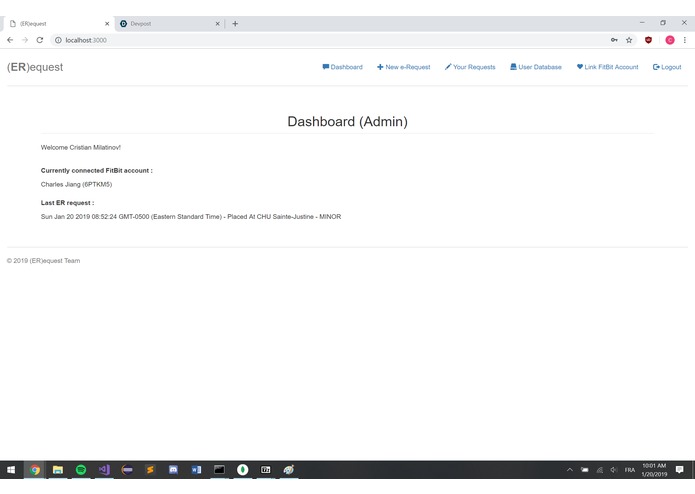
Task: Open the Eclipse icon in taskbar
Action: 127,470
